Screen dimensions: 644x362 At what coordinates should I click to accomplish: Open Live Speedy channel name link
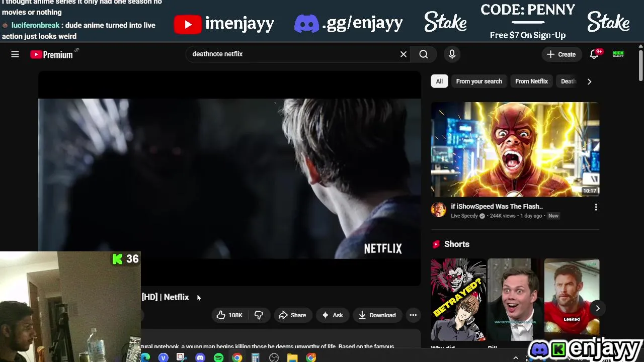464,216
